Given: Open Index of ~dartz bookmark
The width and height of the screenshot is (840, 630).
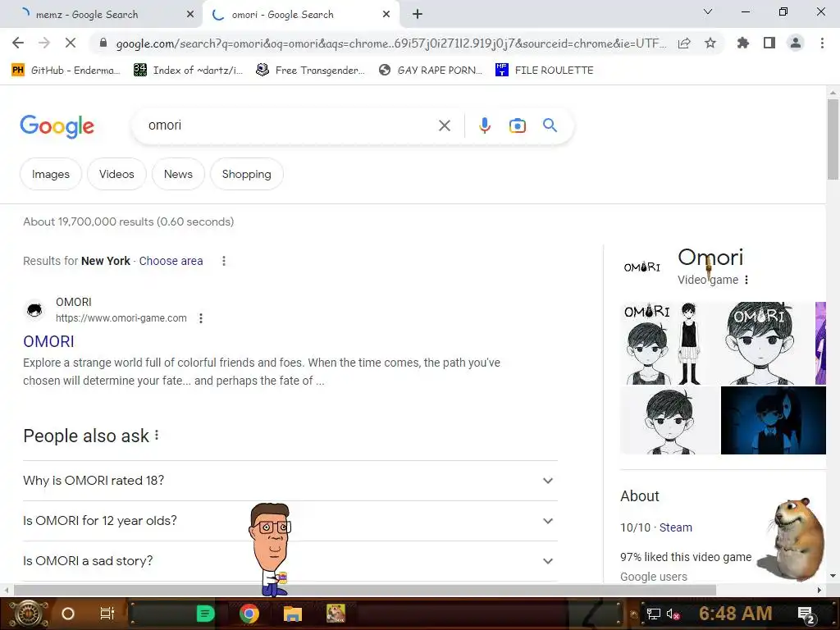Looking at the screenshot, I should pyautogui.click(x=189, y=71).
